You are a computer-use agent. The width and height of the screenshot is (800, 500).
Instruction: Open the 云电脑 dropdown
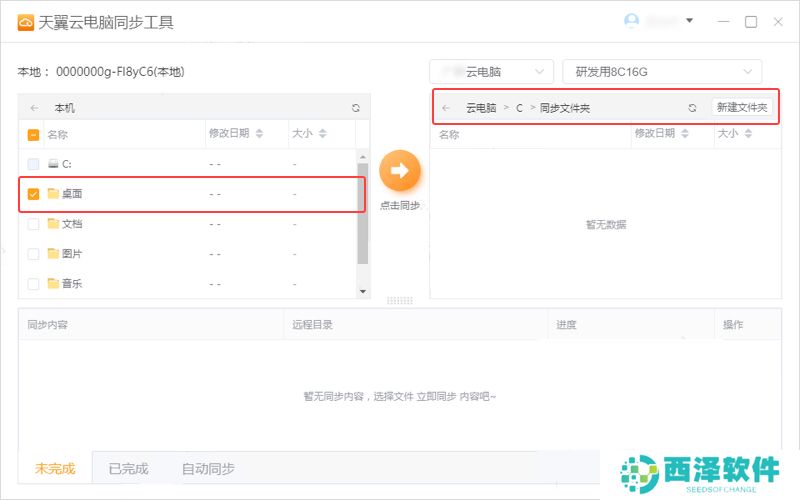pyautogui.click(x=491, y=72)
